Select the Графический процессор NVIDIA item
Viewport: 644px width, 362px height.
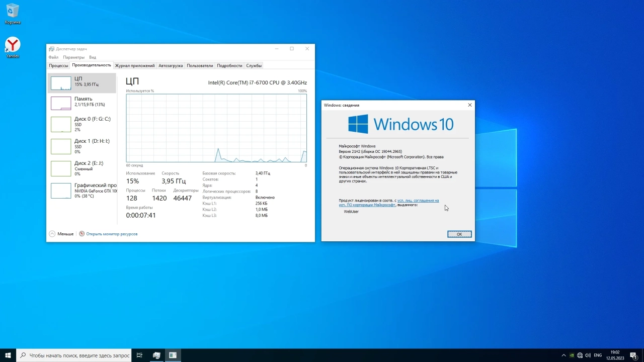[82, 191]
